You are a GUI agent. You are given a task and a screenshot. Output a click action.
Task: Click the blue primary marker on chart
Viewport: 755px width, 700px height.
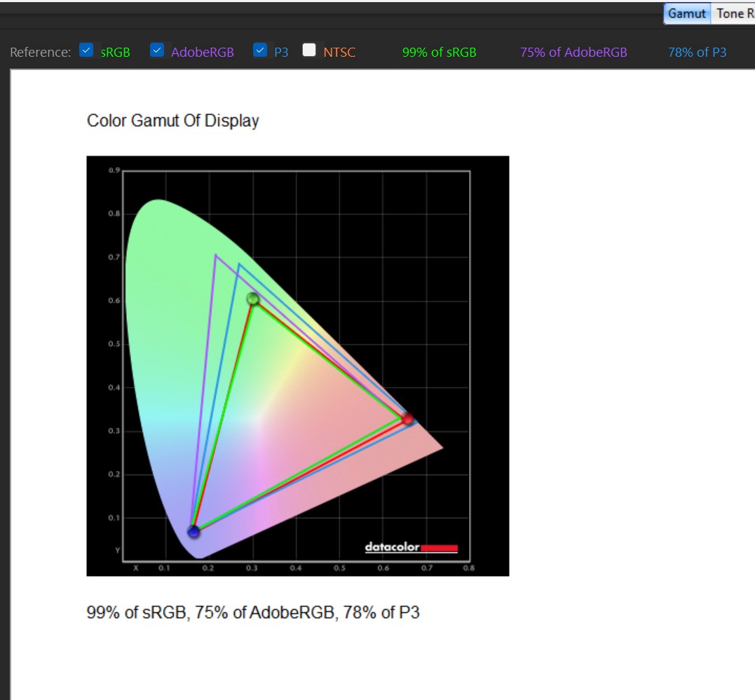[x=193, y=532]
